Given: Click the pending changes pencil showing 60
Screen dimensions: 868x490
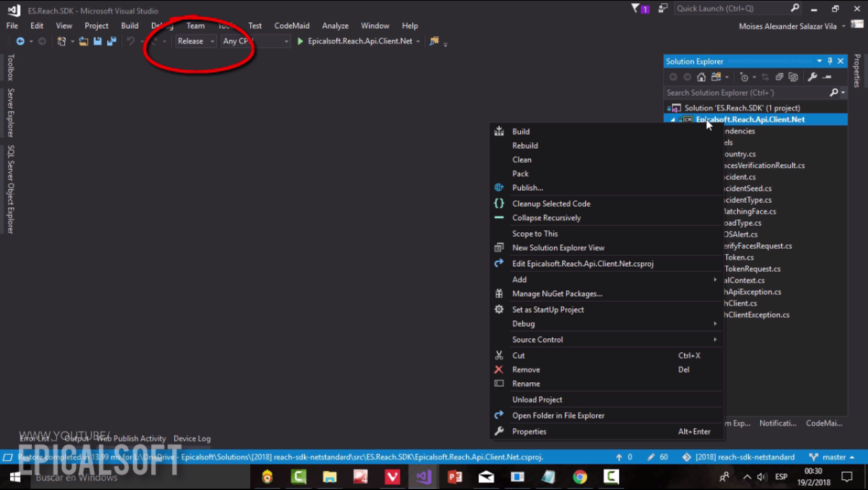Looking at the screenshot, I should (x=657, y=457).
